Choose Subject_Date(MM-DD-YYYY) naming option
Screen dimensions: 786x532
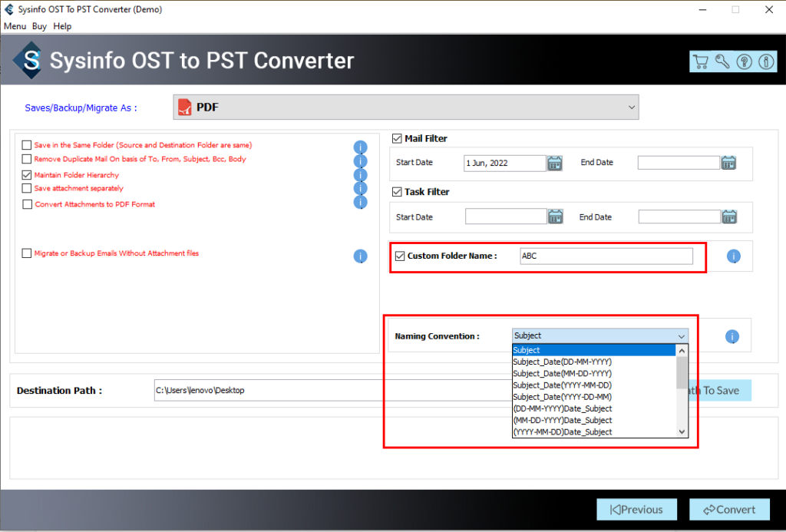tap(594, 374)
